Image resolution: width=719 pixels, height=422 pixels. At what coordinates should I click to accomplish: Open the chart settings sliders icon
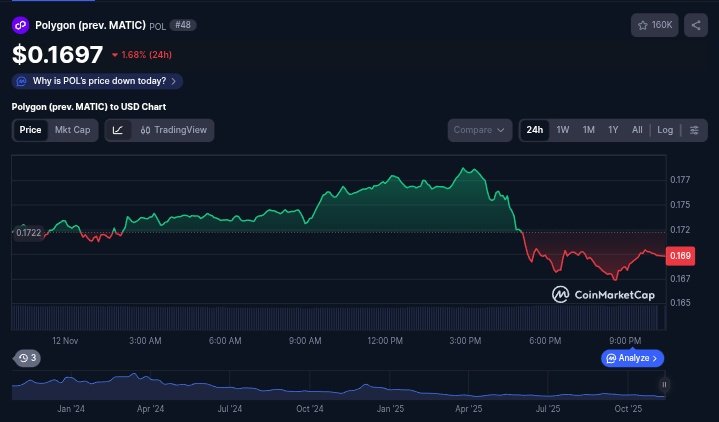(694, 130)
